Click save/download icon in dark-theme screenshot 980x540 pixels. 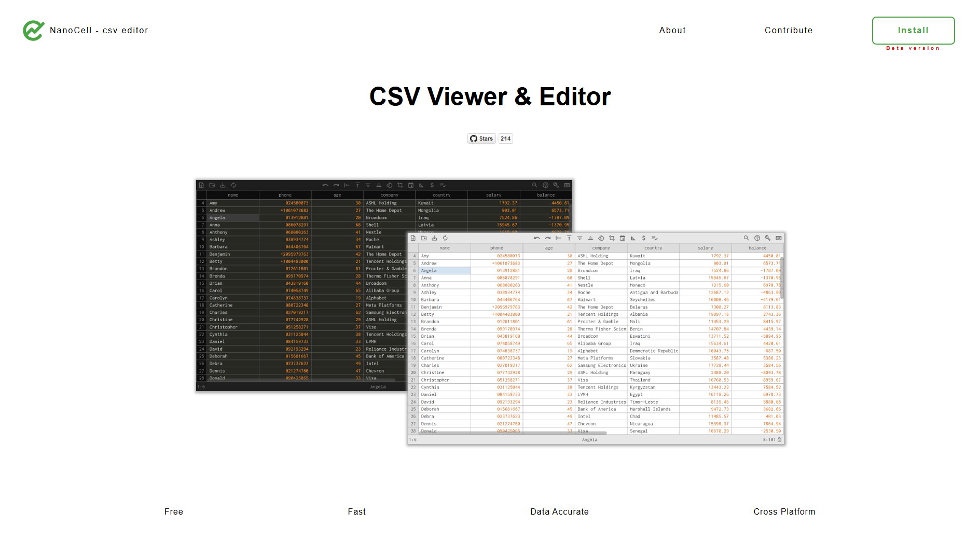[x=223, y=185]
